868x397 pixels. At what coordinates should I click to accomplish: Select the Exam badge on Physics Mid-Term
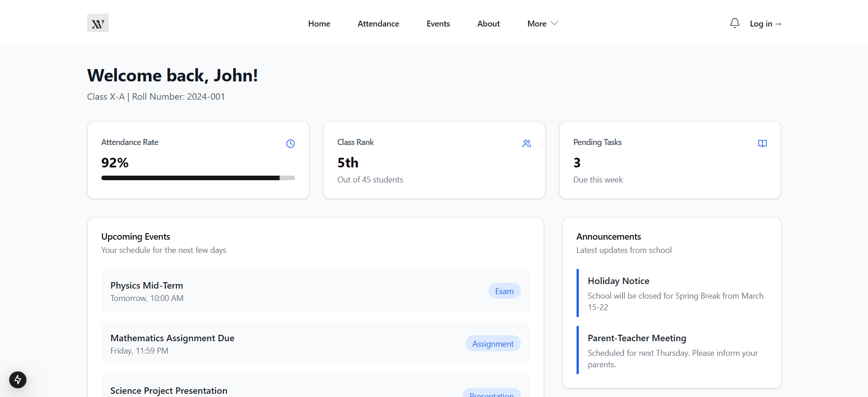(504, 291)
